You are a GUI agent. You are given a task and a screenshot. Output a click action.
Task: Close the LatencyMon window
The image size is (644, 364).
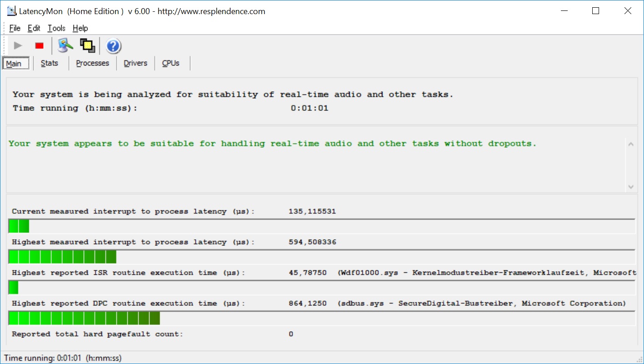(628, 11)
